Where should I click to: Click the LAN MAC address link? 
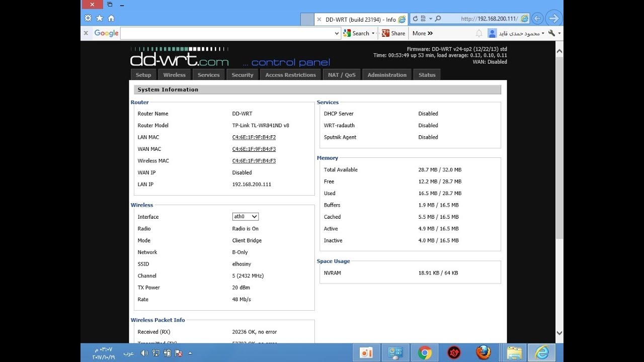click(x=254, y=137)
